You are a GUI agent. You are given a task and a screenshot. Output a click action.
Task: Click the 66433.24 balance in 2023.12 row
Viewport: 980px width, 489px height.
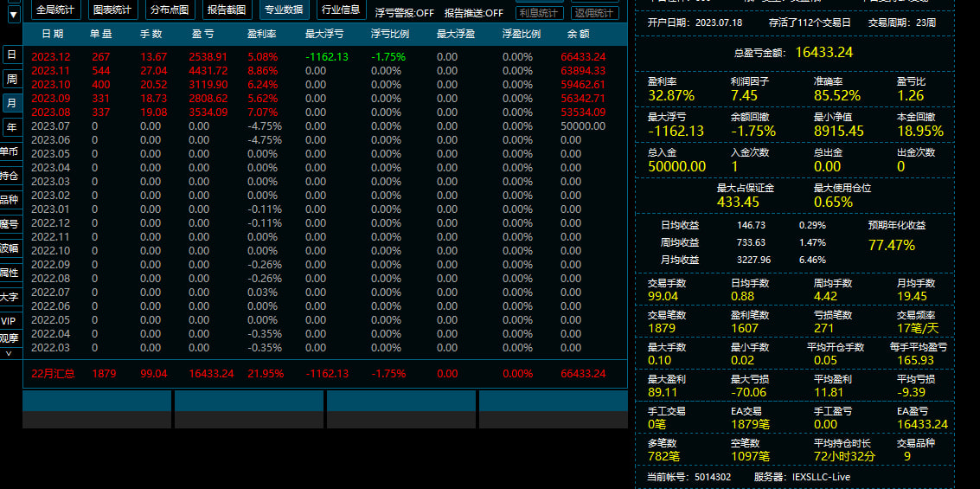click(x=583, y=57)
